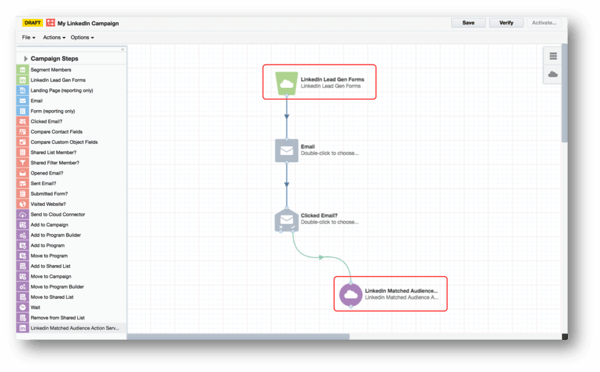The width and height of the screenshot is (600, 372).
Task: Click the Compare Custom Object Fields icon
Action: pos(23,142)
